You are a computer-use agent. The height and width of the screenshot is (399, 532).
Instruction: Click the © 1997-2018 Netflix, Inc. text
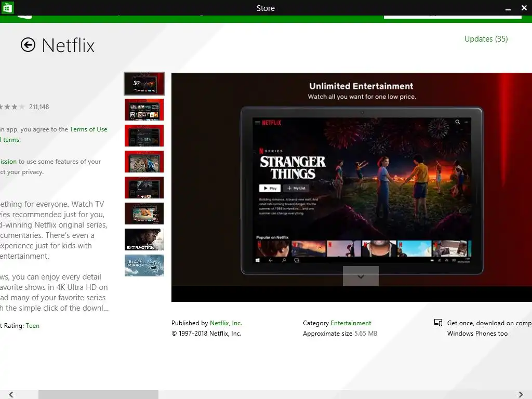[x=206, y=334]
